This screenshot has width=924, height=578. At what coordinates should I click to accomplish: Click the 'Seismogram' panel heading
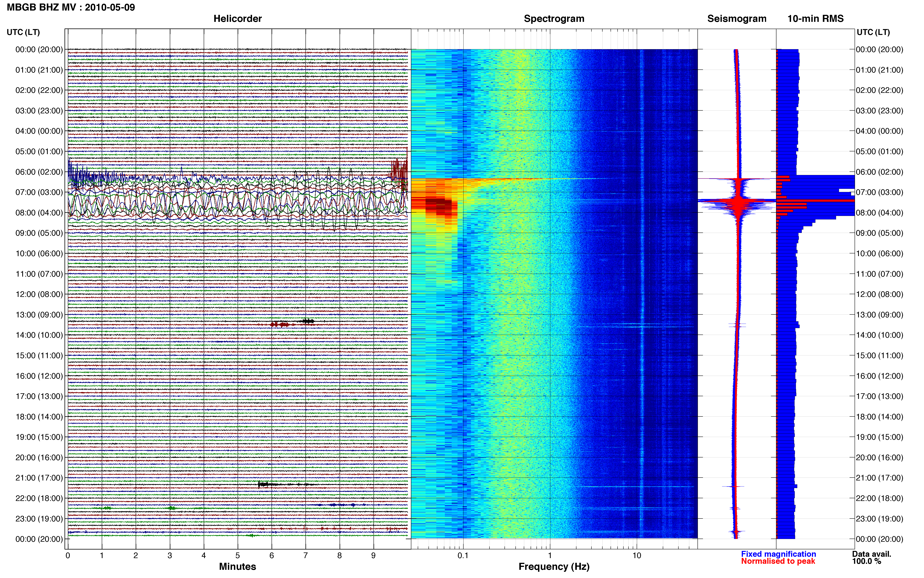[737, 19]
